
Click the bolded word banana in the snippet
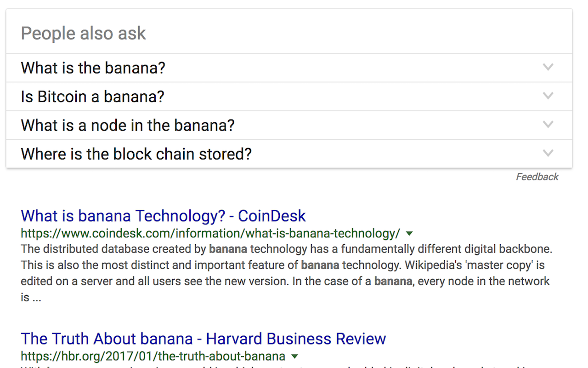(x=229, y=248)
